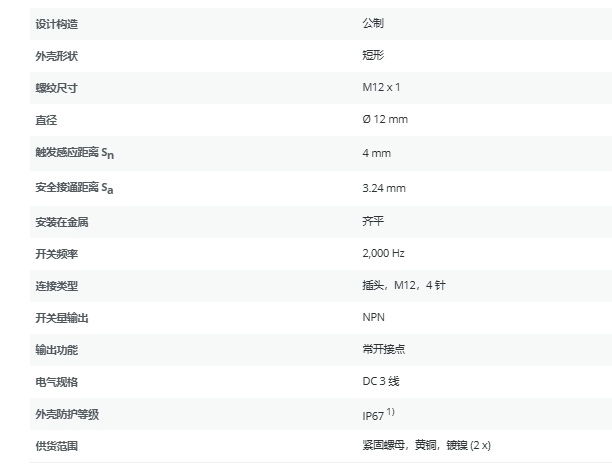612x476 pixels.
Task: Click the IP67 footnote superscript 1)
Action: pos(390,411)
